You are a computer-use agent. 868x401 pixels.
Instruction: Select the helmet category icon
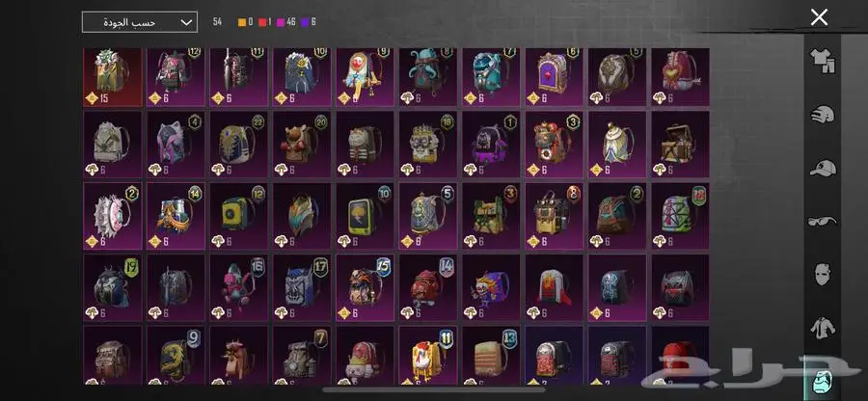click(823, 115)
